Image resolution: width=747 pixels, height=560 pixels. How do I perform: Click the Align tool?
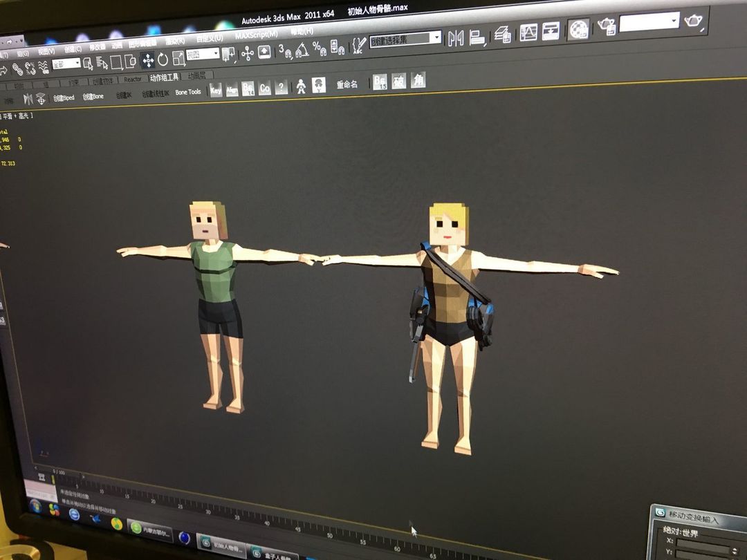[x=477, y=37]
